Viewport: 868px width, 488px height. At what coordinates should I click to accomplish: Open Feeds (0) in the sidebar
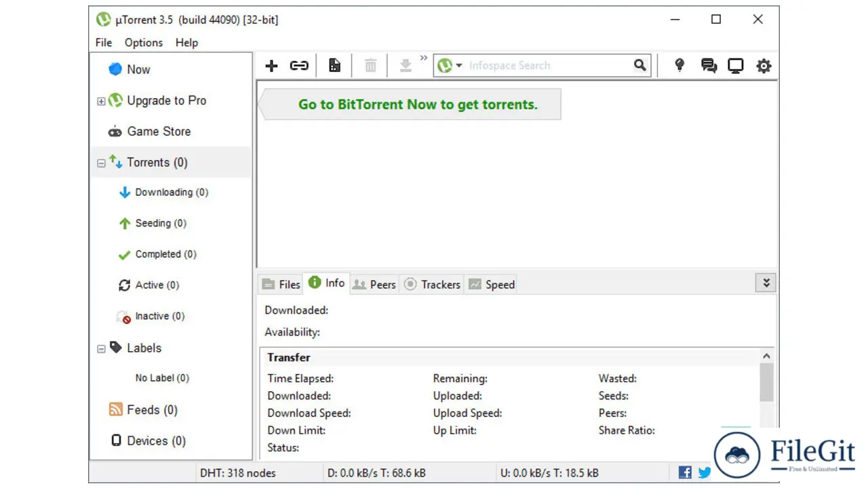coord(152,409)
